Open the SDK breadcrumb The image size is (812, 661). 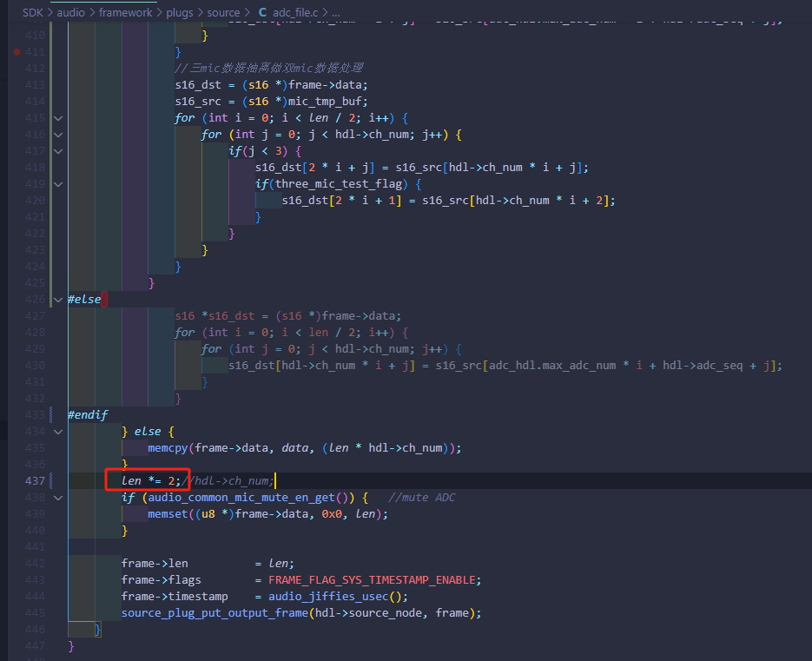tap(33, 12)
